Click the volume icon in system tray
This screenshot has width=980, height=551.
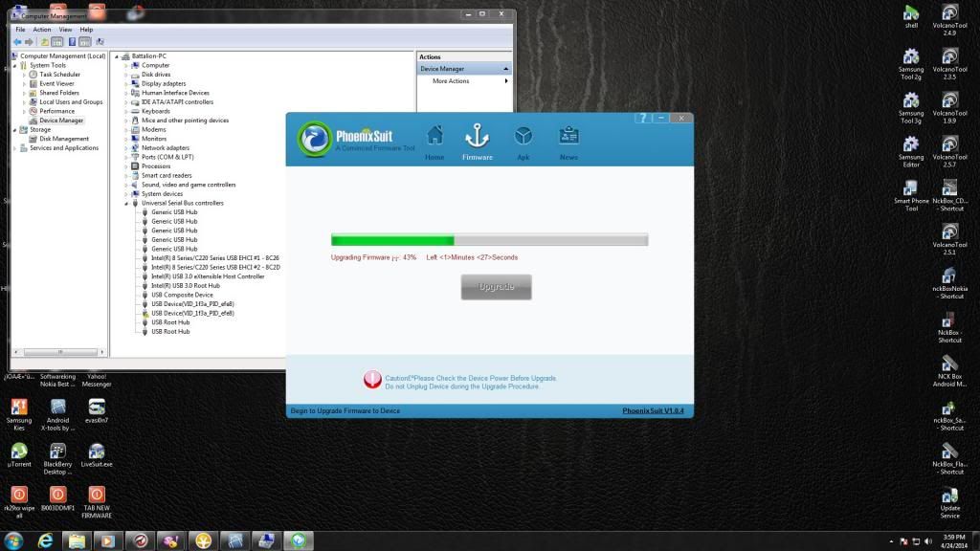pos(928,541)
